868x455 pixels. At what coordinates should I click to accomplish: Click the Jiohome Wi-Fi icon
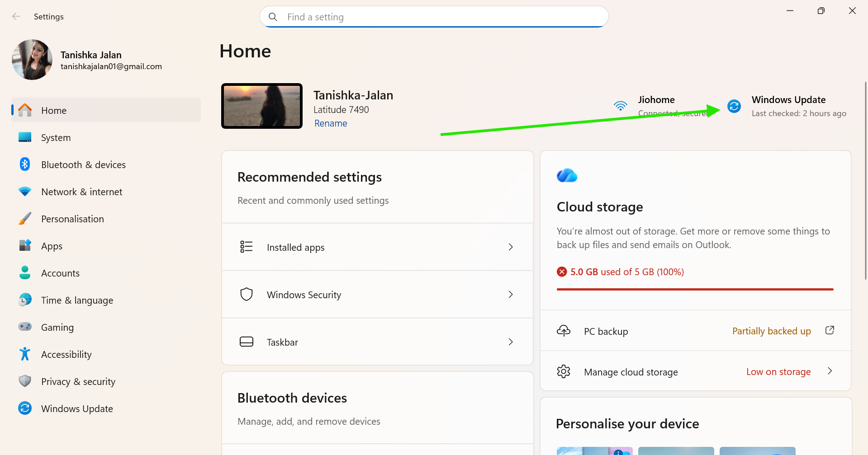[621, 106]
